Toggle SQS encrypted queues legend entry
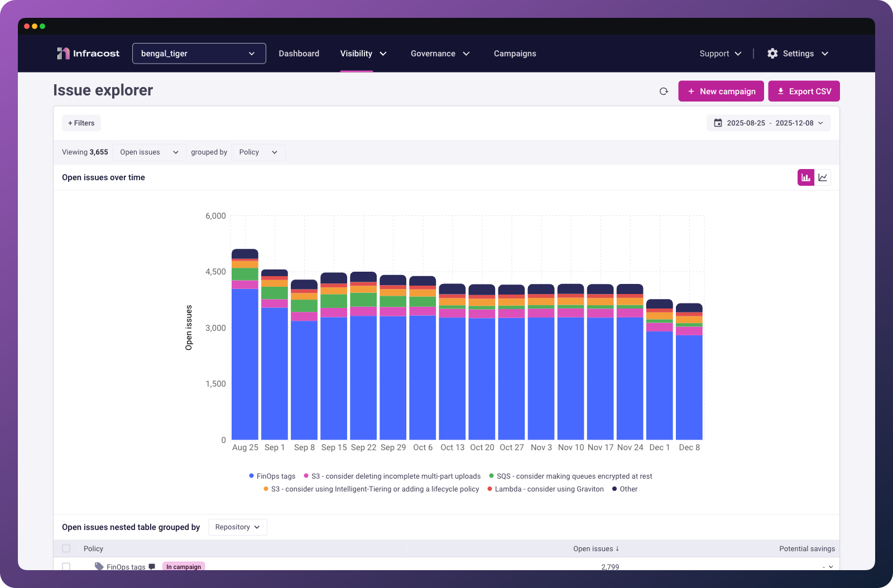893x588 pixels. tap(570, 476)
